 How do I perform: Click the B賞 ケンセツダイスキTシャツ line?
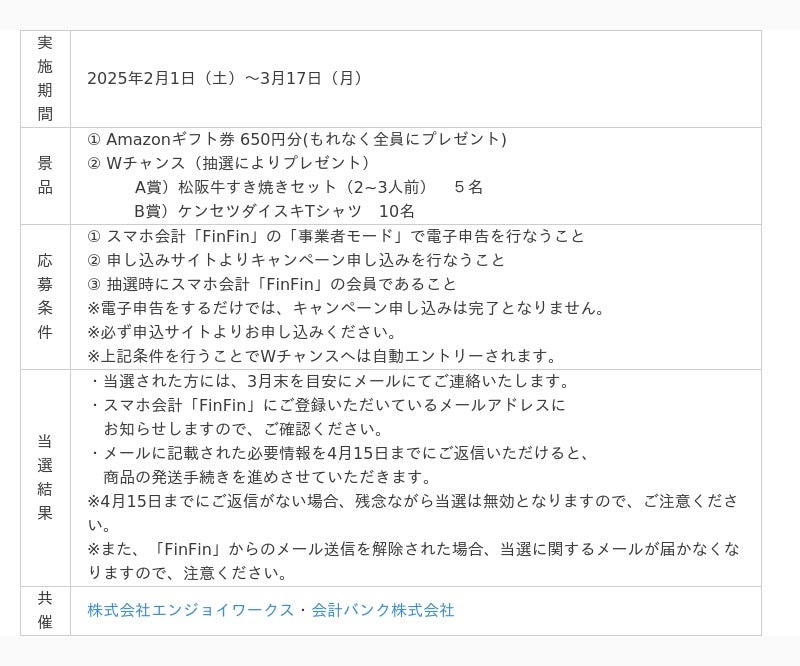[274, 211]
